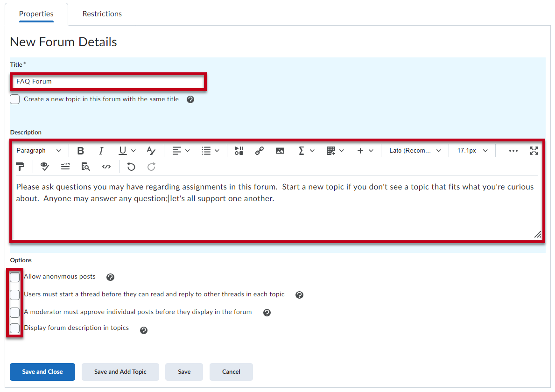This screenshot has height=392, width=555.
Task: Check Display forum description in topics
Action: (15, 328)
